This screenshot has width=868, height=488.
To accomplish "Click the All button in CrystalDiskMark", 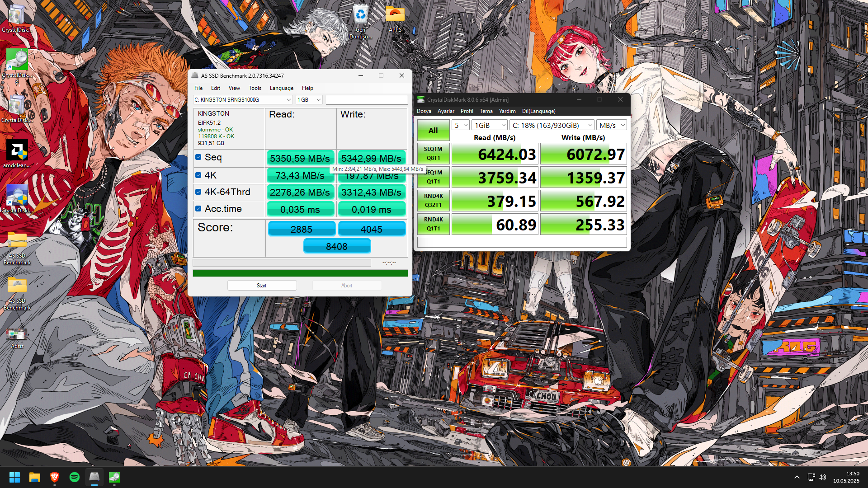I will point(433,130).
